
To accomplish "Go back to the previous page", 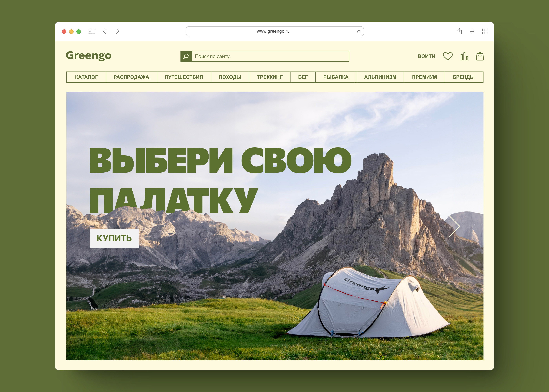I will click(x=105, y=31).
